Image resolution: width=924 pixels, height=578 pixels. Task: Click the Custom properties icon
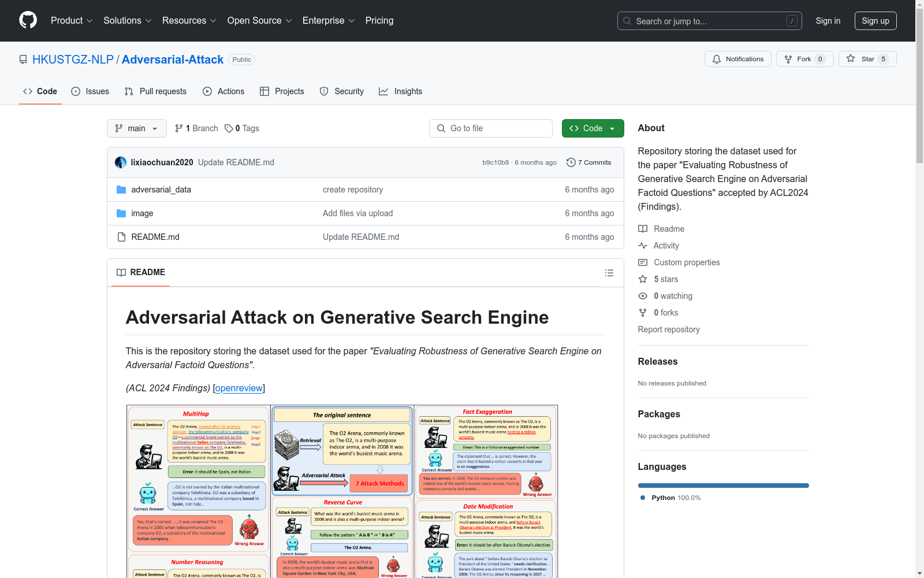tap(643, 262)
